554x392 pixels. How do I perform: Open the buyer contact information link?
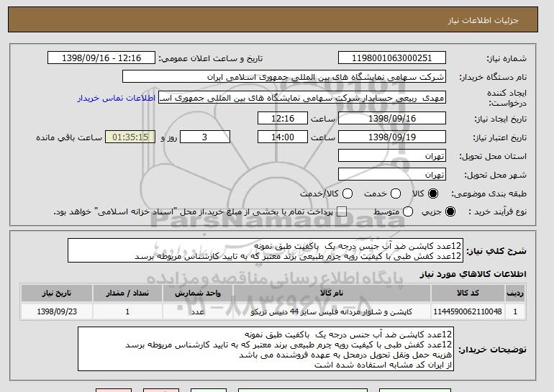click(x=117, y=98)
